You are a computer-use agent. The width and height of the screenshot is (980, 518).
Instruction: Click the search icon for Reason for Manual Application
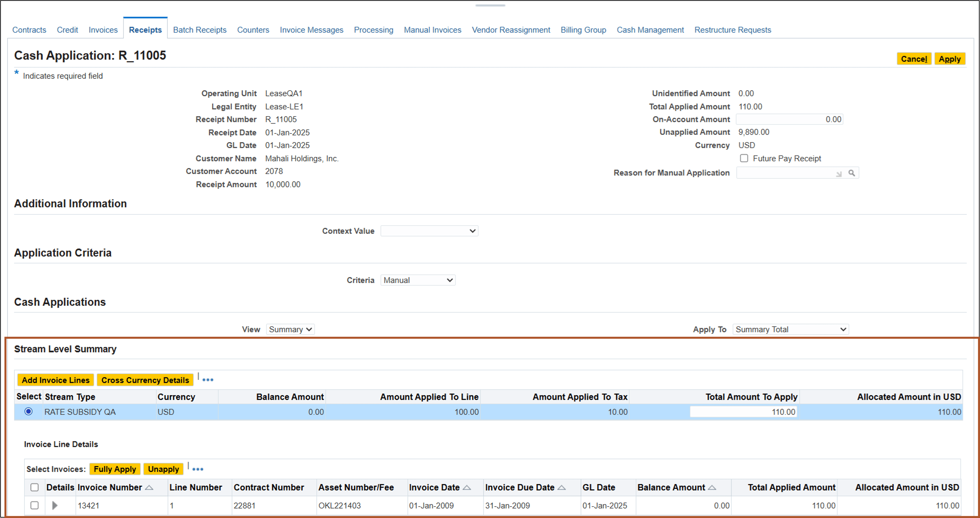click(852, 173)
